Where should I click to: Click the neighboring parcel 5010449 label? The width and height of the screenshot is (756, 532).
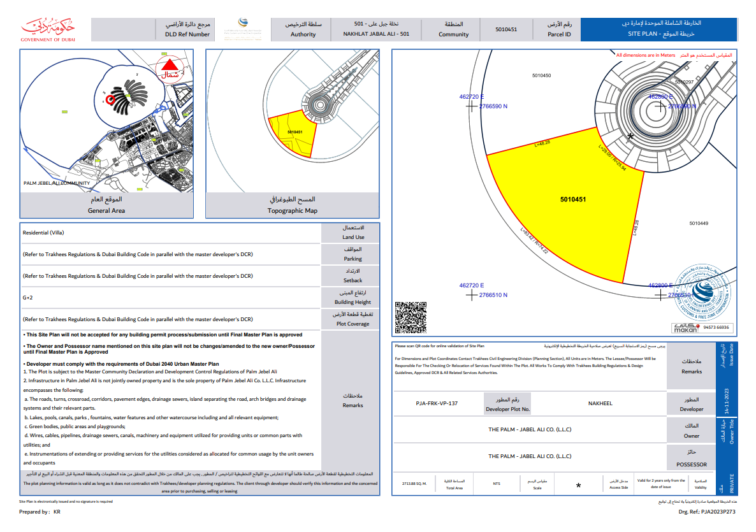click(x=699, y=224)
